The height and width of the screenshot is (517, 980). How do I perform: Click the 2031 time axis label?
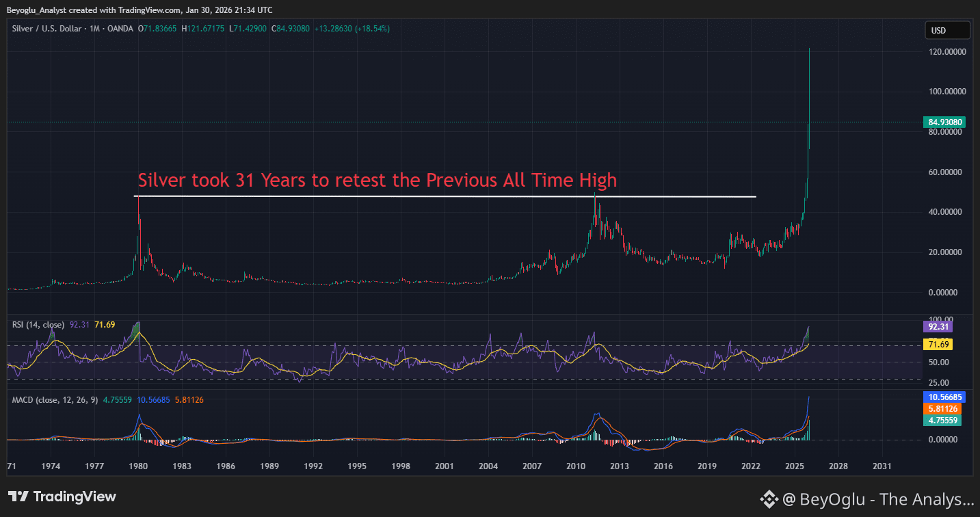pos(882,466)
